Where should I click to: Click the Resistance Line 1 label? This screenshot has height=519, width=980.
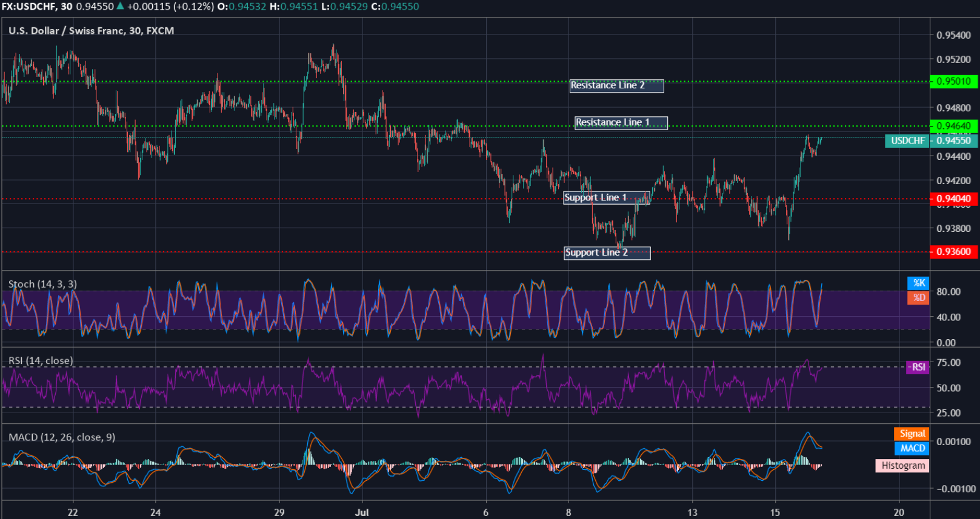(x=621, y=123)
